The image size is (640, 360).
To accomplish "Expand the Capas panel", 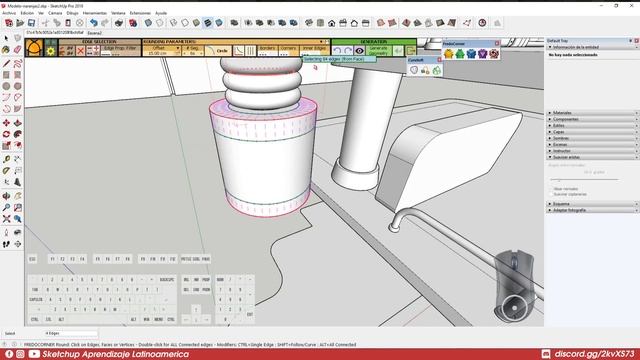I will click(x=593, y=132).
